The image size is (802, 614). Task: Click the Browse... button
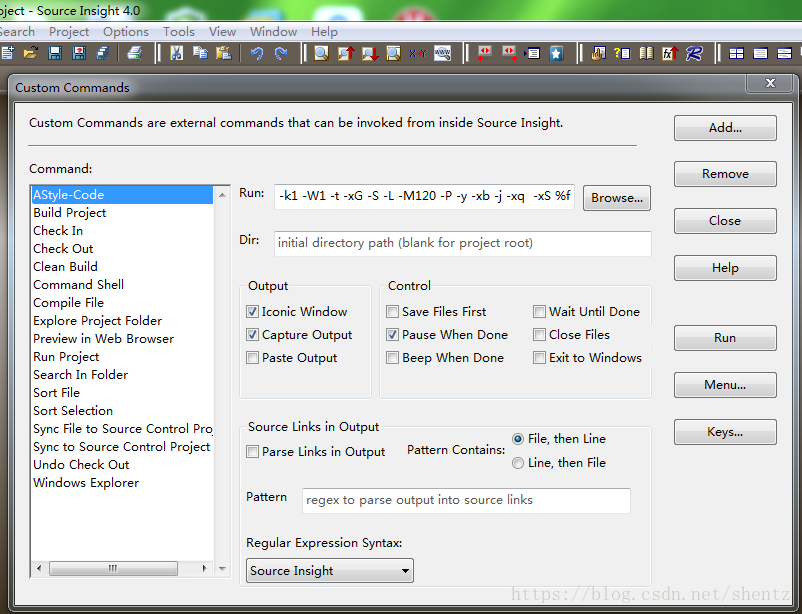(x=617, y=198)
